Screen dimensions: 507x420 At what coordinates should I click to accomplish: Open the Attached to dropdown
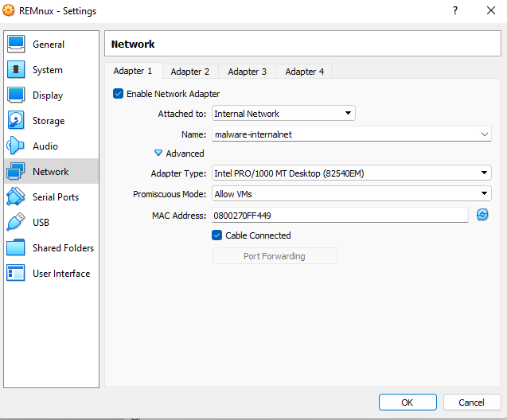point(283,114)
